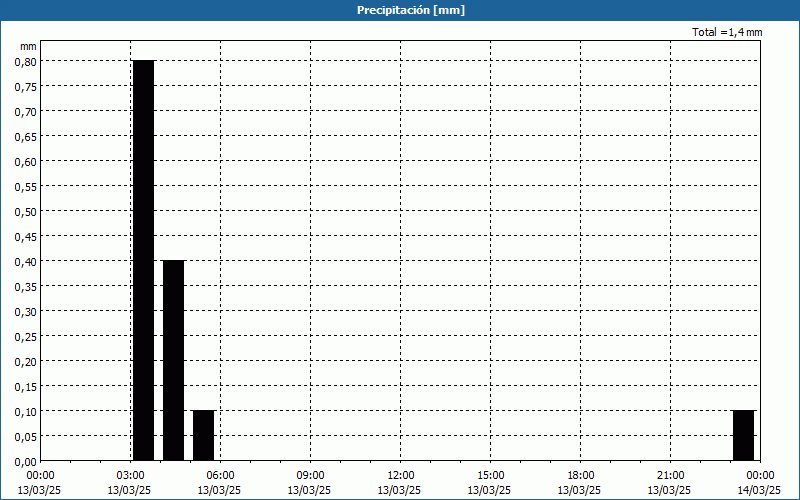Click the 0,45 y-axis label
This screenshot has width=800, height=500.
[26, 237]
